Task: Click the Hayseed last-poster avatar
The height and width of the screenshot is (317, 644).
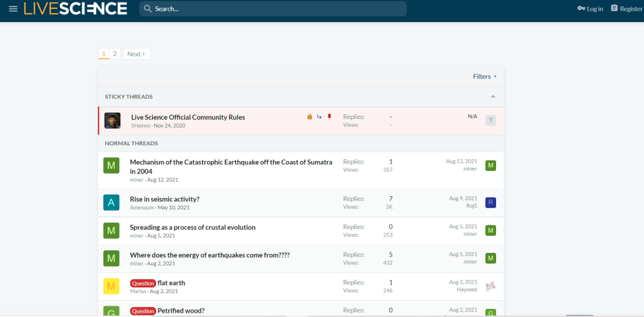Action: point(491,286)
